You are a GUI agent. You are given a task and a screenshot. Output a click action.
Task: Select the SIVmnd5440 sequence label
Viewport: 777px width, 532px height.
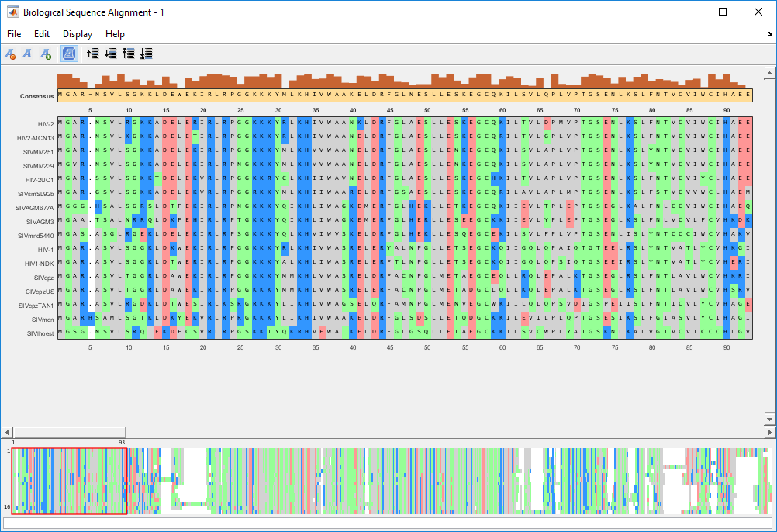(x=36, y=236)
